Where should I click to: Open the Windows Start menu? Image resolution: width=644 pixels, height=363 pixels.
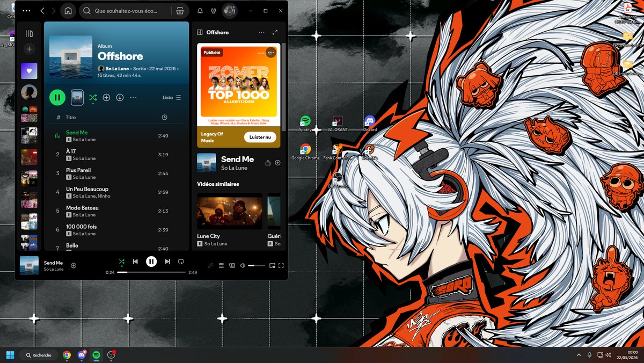point(10,355)
